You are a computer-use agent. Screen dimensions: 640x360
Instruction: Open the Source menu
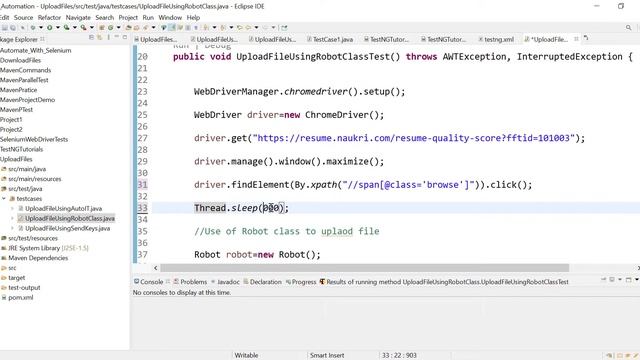(23, 18)
